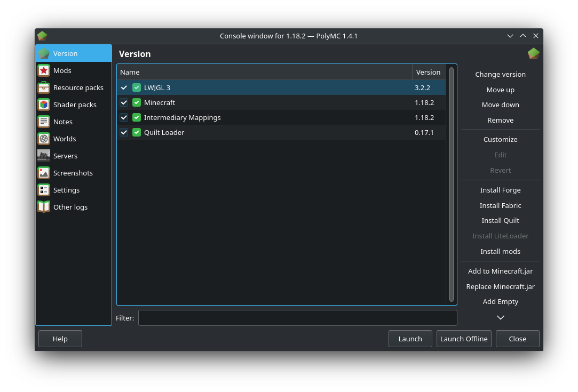Viewport: 578px width, 392px height.
Task: Click the Notes page icon
Action: [44, 122]
